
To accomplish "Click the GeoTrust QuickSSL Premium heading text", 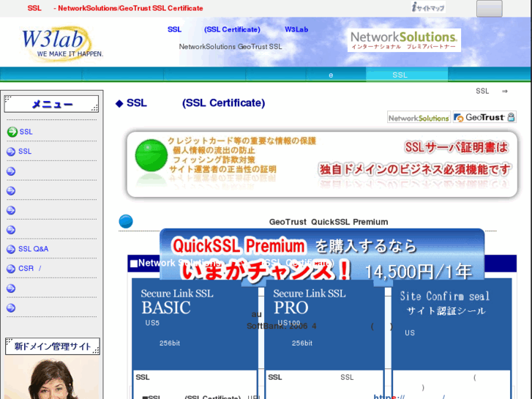I will [329, 222].
